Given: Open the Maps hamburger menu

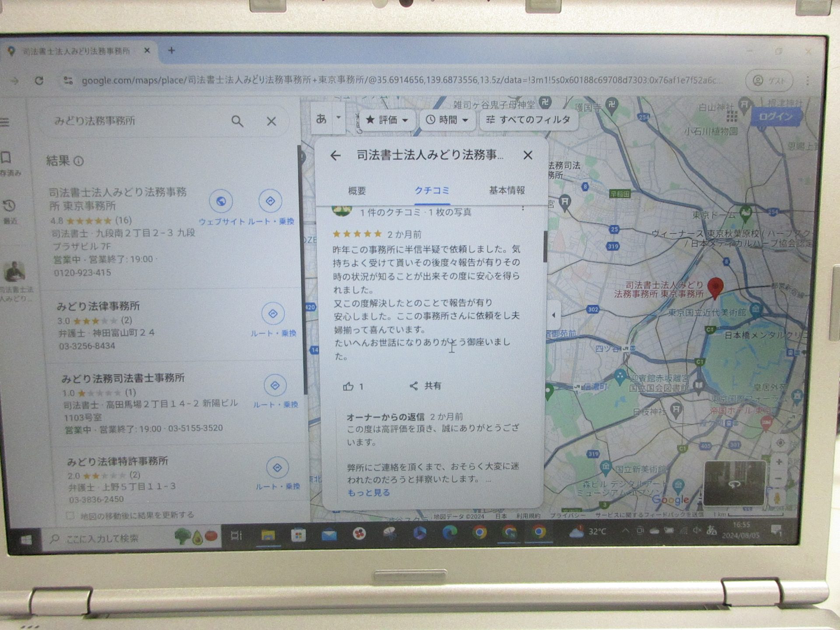Looking at the screenshot, I should coord(5,122).
